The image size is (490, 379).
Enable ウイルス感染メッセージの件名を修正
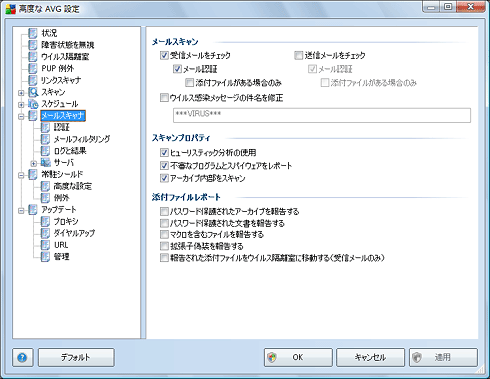164,98
